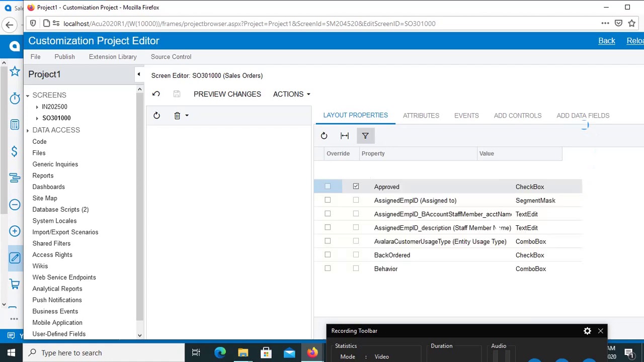Open Extension Library menu
This screenshot has height=362, width=644.
tap(113, 57)
